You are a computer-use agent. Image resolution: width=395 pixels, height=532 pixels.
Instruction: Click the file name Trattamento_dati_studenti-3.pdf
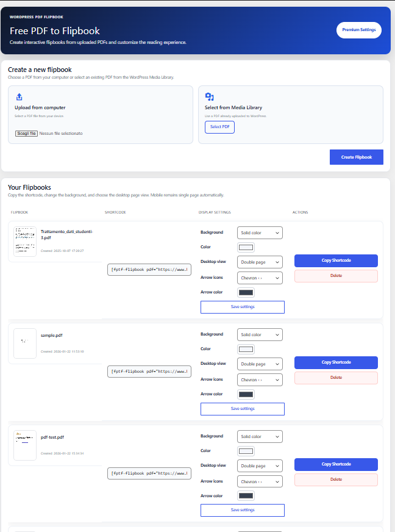pos(67,234)
